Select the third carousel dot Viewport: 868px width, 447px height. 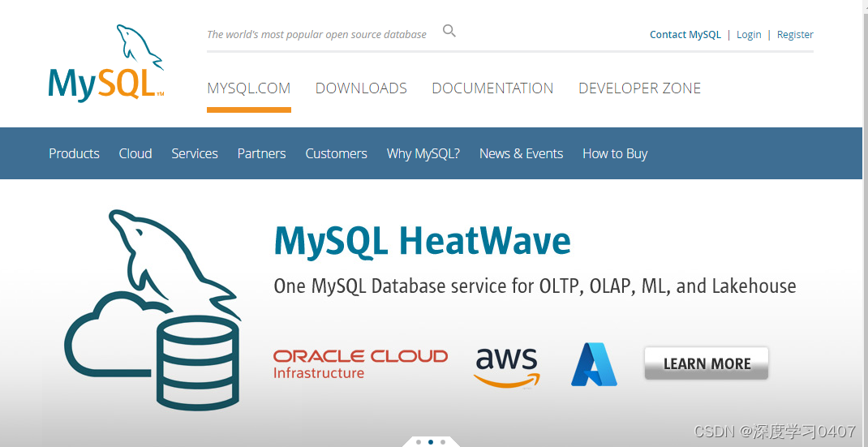coord(443,442)
